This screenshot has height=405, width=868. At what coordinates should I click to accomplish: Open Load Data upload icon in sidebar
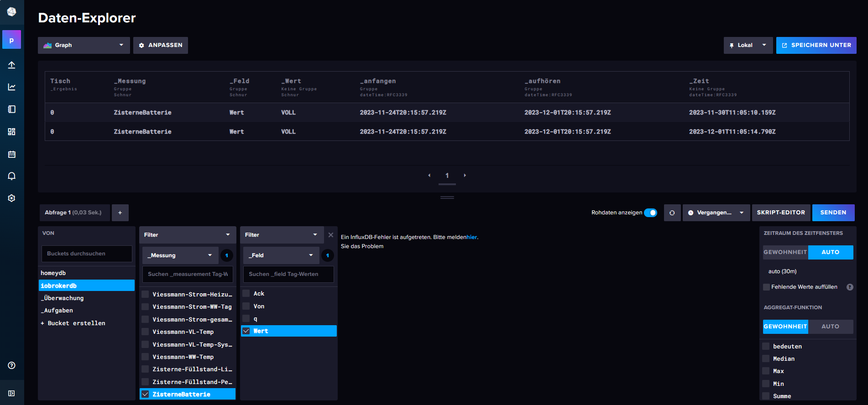tap(12, 65)
